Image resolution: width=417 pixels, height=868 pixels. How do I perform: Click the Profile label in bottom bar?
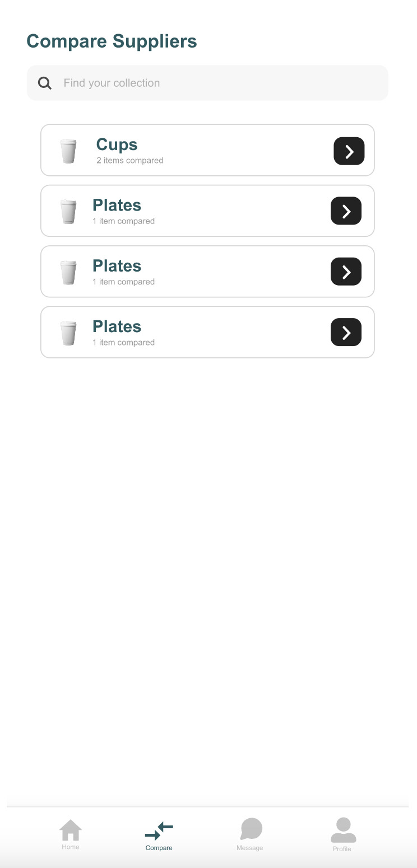[x=342, y=849]
